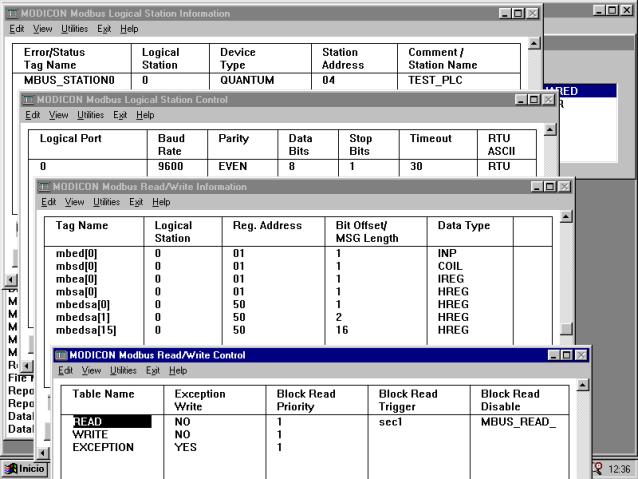Click scrollbar thumb in Read/Write Information window
Viewport: 638px width, 479px height.
click(566, 328)
